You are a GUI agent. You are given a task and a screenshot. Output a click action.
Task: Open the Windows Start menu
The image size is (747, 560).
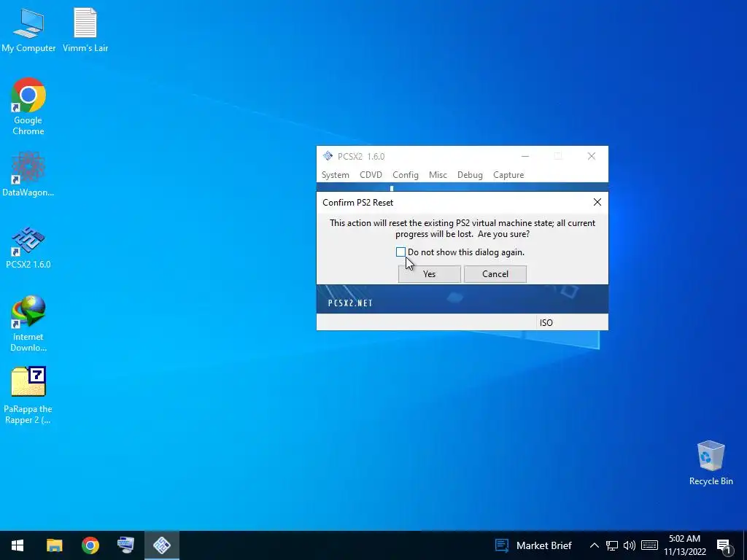click(x=18, y=545)
